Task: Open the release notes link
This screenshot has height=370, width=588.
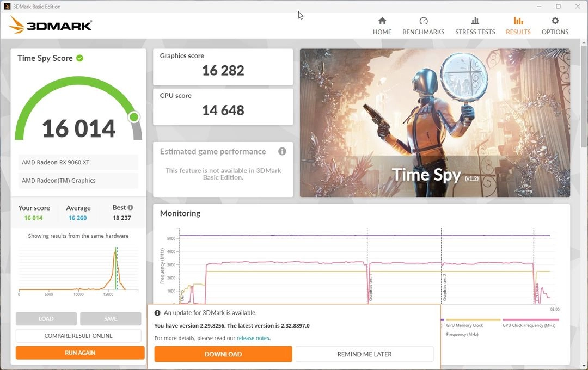Action: pyautogui.click(x=253, y=338)
